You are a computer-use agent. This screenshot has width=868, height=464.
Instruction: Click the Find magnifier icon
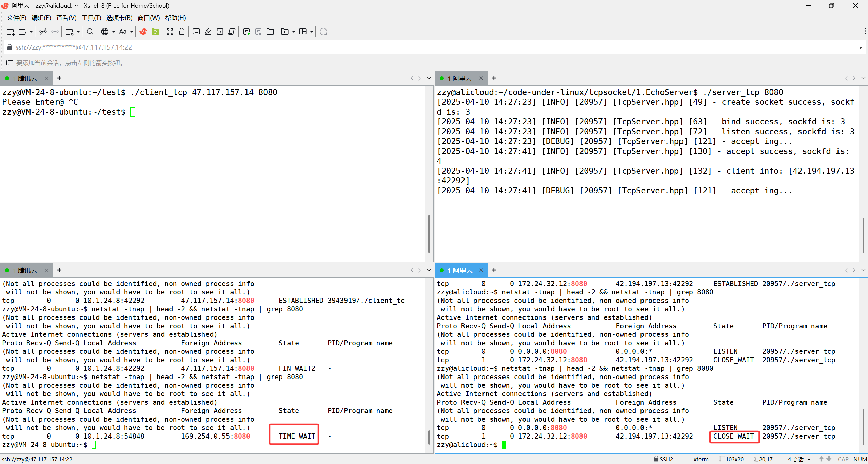pyautogui.click(x=90, y=32)
